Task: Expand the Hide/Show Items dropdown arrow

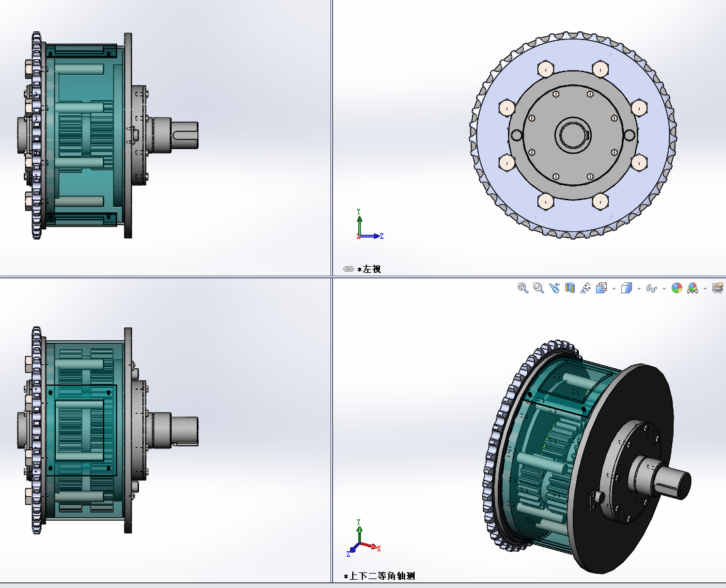Action: coord(664,289)
